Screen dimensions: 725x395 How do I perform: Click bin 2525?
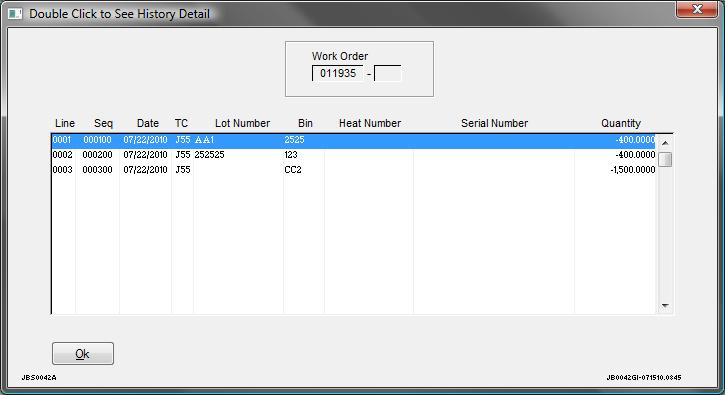tap(294, 140)
